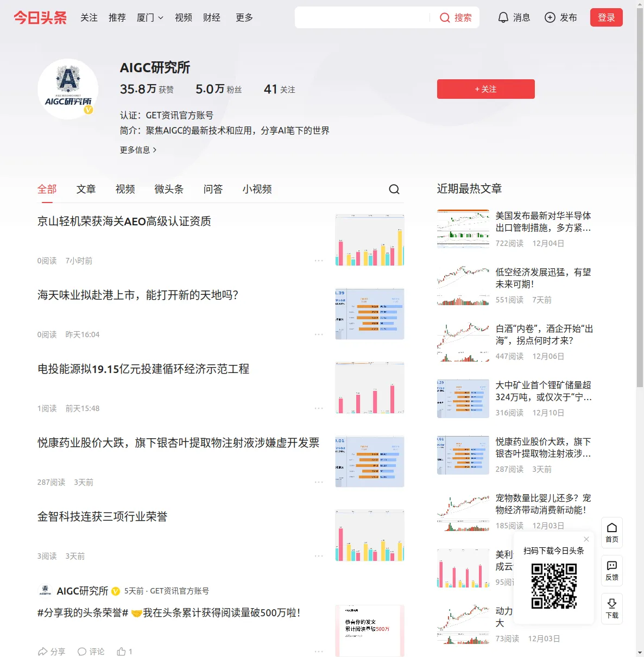Click the red + 关注 follow button
This screenshot has height=657, width=644.
tap(486, 89)
